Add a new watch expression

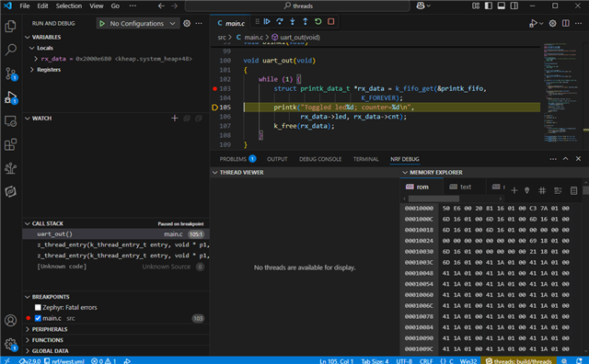174,119
